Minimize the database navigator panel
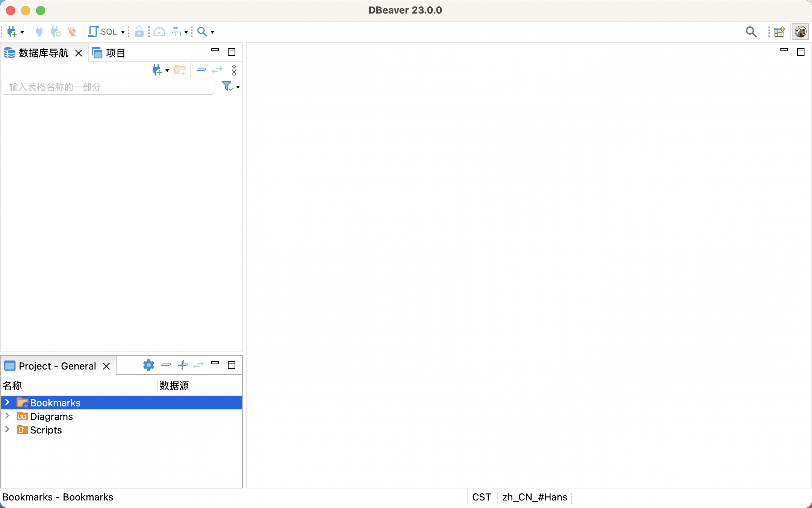Screen dimensions: 812x508 (x=215, y=50)
